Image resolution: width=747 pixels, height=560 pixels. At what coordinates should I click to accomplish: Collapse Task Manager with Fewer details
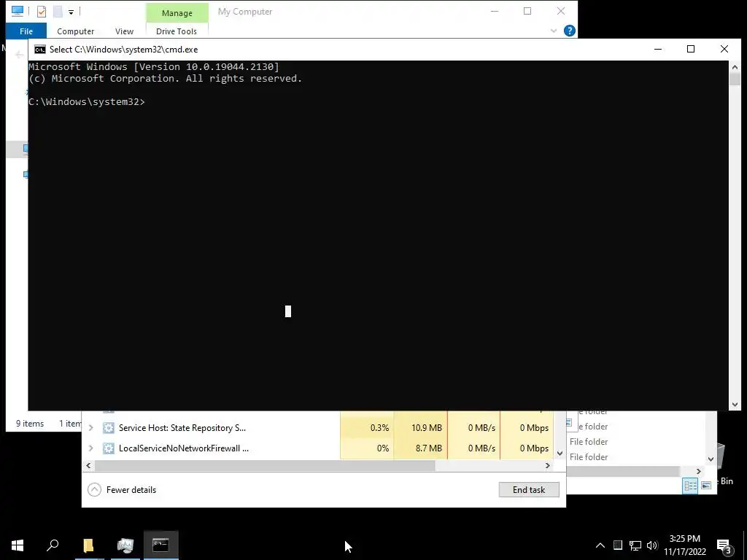(x=122, y=489)
